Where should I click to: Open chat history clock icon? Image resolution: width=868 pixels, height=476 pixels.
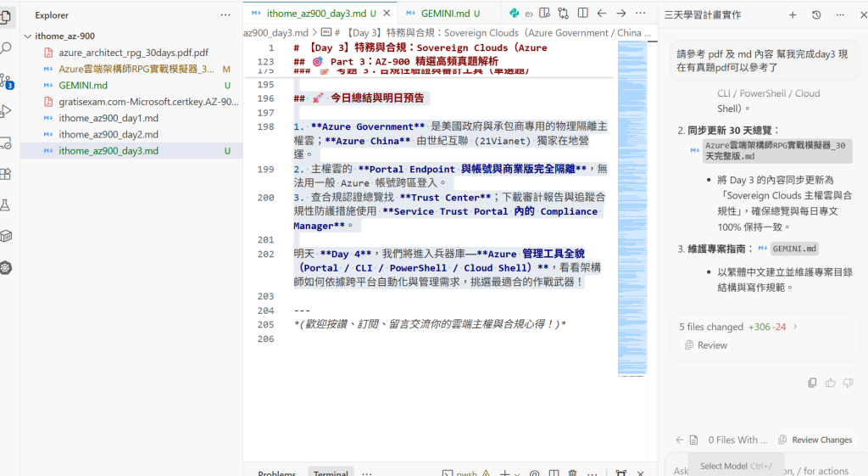[816, 15]
